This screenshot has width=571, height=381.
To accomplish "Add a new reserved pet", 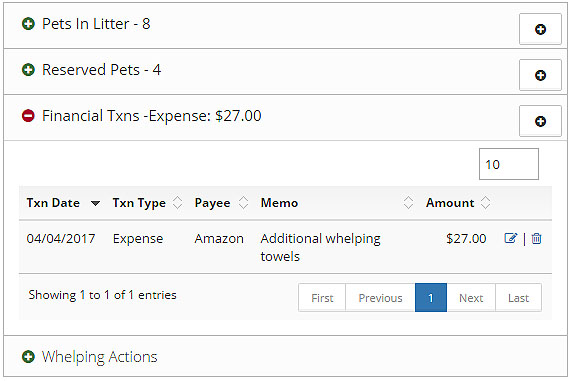I will pos(540,75).
